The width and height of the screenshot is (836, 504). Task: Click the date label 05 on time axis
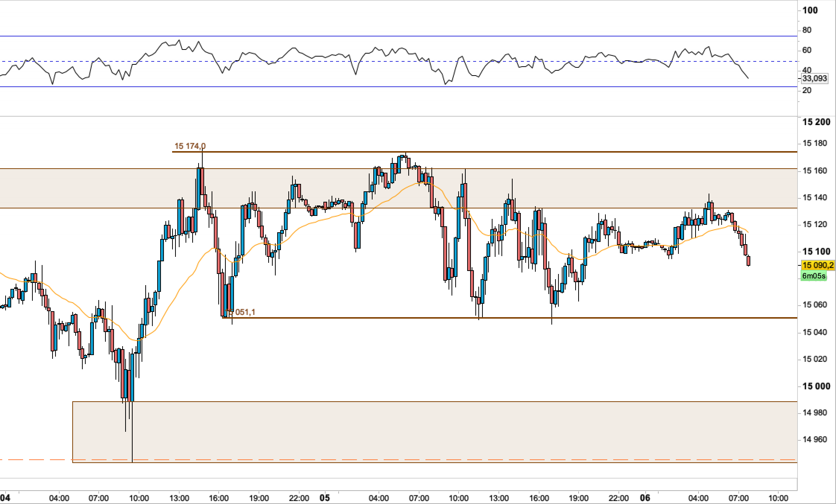coord(325,498)
